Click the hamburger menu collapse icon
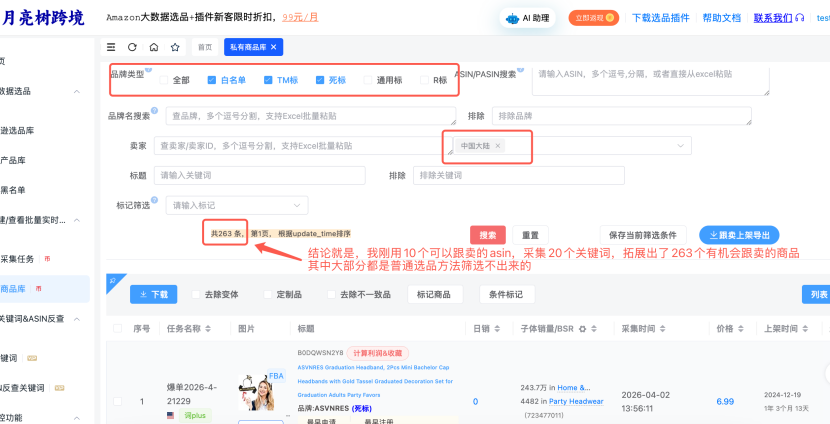 tap(110, 47)
